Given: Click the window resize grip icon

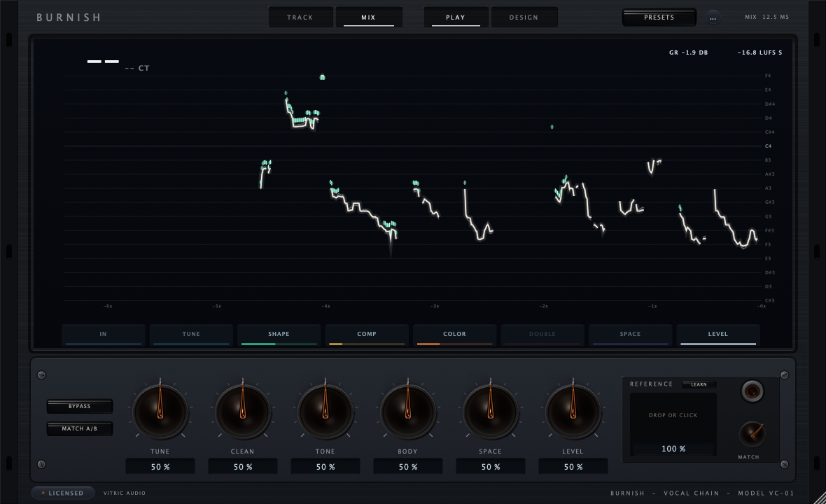Looking at the screenshot, I should pyautogui.click(x=819, y=498).
